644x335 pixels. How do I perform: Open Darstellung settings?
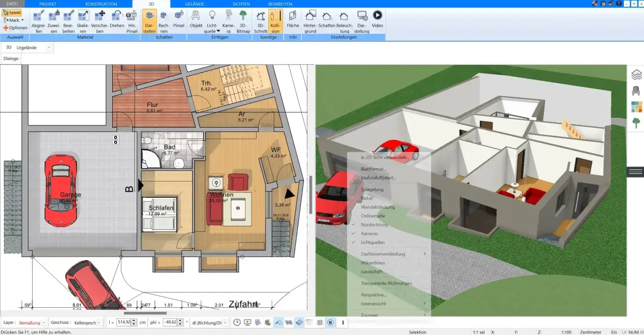click(x=362, y=21)
